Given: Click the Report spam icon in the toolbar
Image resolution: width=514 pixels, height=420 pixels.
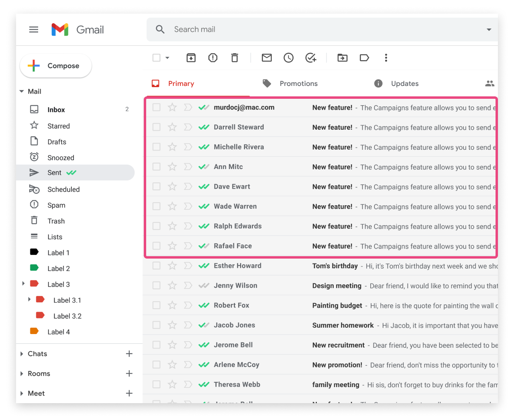Looking at the screenshot, I should [x=213, y=58].
